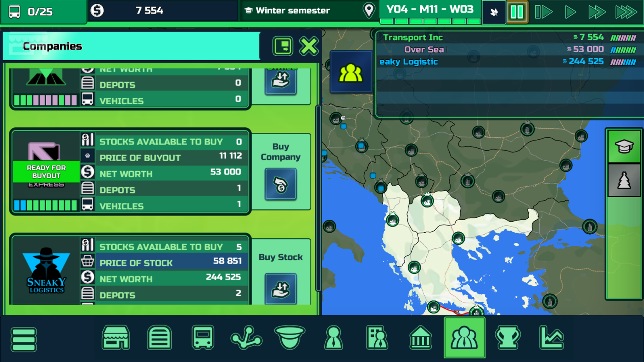Image resolution: width=644 pixels, height=362 pixels.
Task: Open the employees panel via the person icon
Action: (x=333, y=338)
